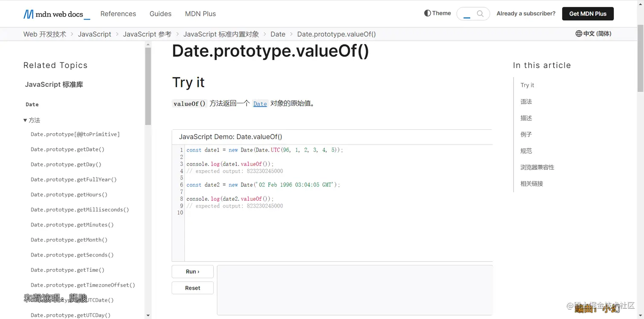Open Date.prototype[@@toPrimitive] sidebar link

coord(75,134)
